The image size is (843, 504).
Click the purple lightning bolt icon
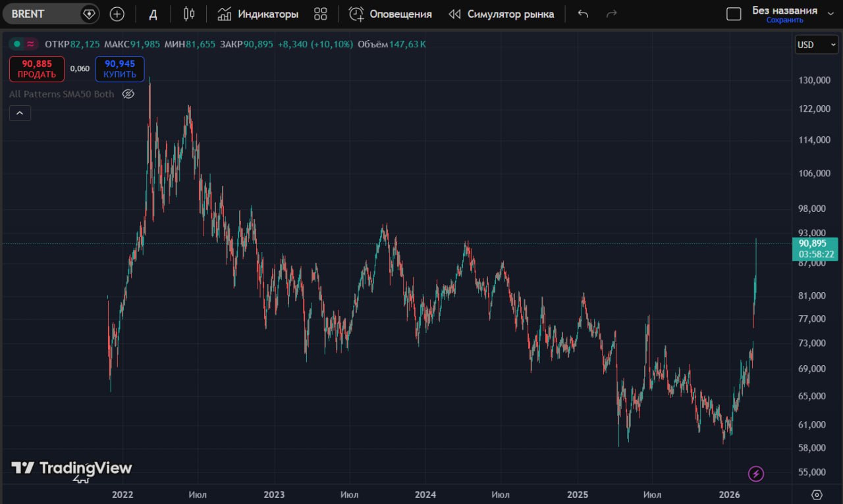756,473
